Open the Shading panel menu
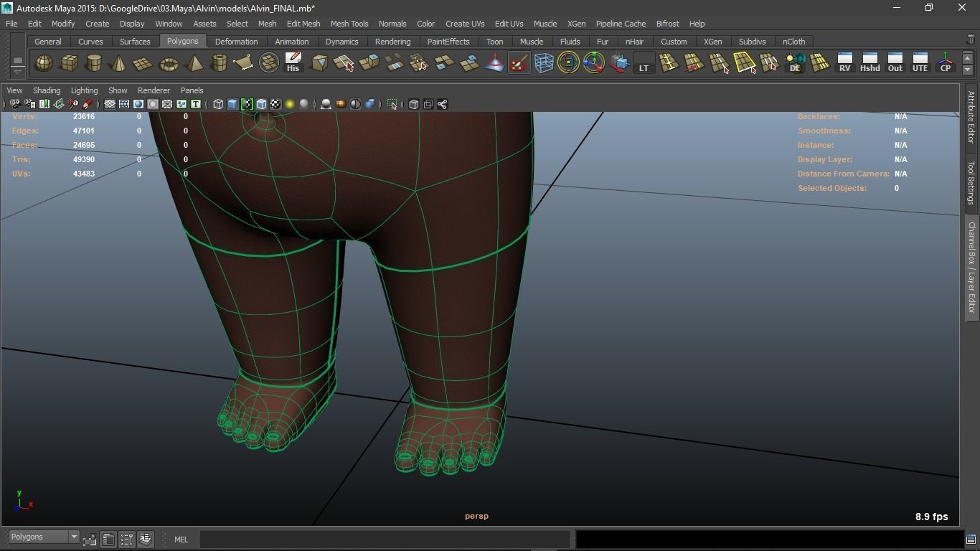This screenshot has height=551, width=980. pyautogui.click(x=46, y=90)
